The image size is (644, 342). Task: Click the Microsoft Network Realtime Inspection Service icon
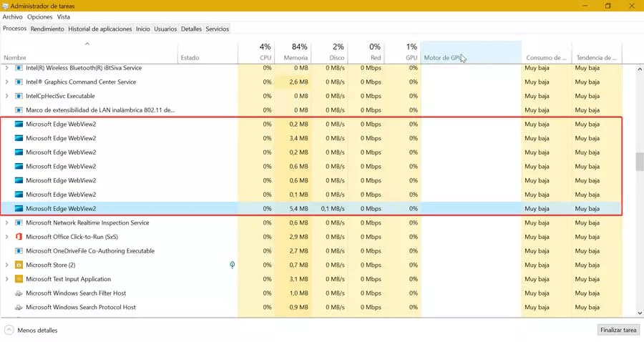tap(19, 223)
